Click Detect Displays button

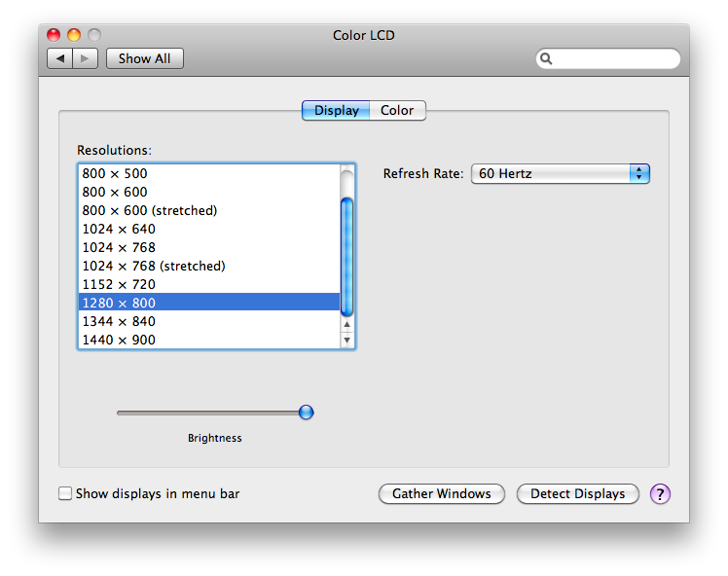pyautogui.click(x=577, y=494)
